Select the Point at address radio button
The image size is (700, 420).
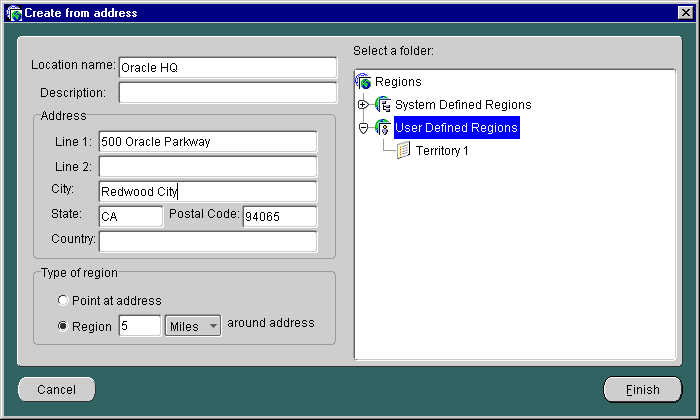coord(63,300)
